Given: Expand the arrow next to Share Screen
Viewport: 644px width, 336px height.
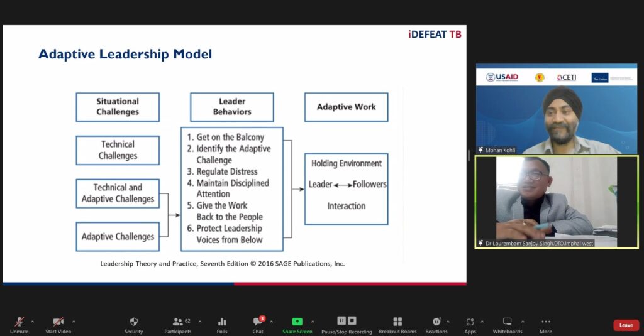Looking at the screenshot, I should click(313, 321).
